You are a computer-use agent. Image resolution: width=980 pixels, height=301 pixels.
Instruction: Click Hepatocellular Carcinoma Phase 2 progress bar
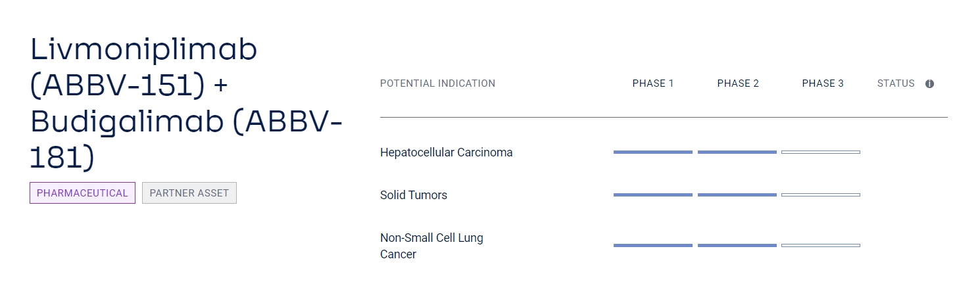(x=737, y=152)
